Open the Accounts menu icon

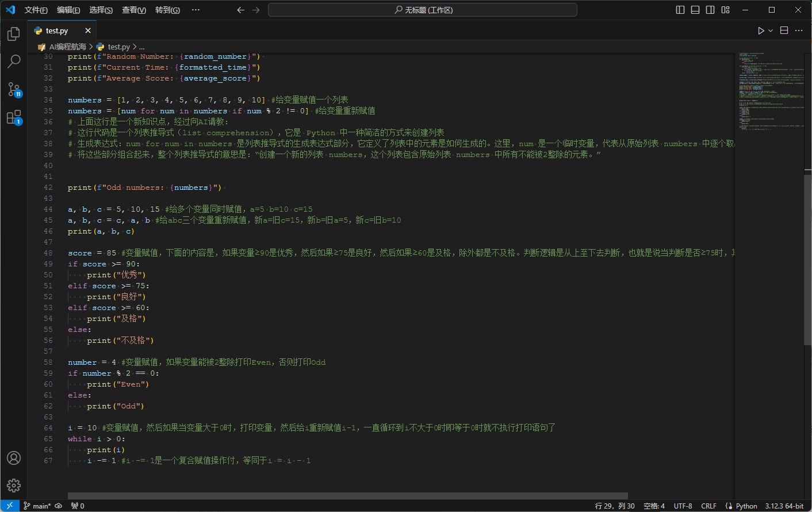point(14,458)
